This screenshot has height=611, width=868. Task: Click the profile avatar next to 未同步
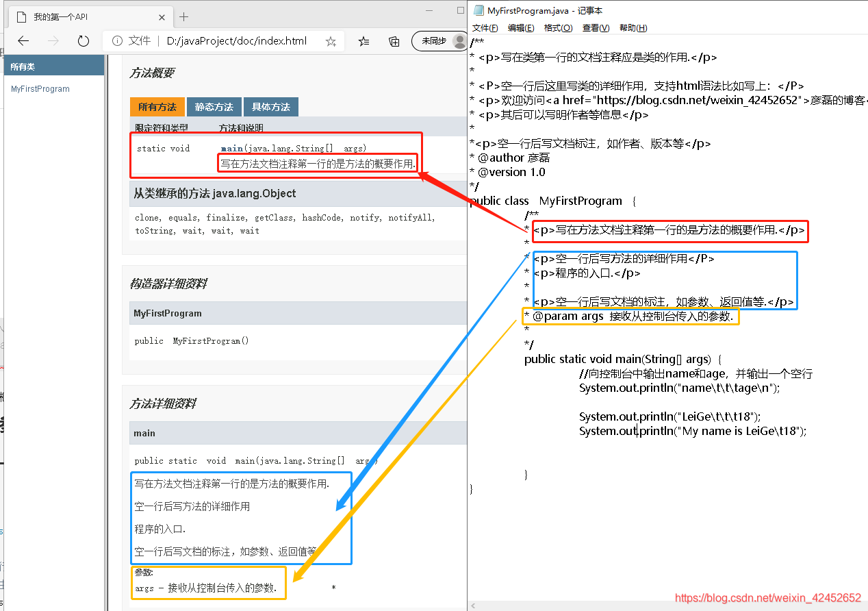coord(457,41)
